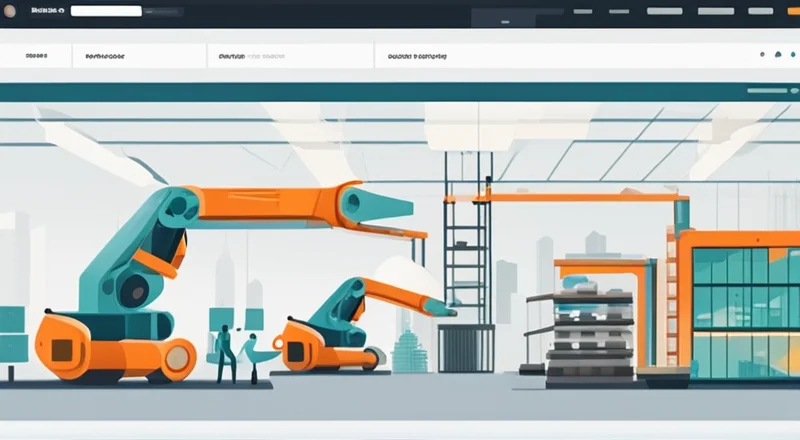Open the second small gray top navigation item
Viewport: 800px width, 440px height.
pyautogui.click(x=619, y=11)
